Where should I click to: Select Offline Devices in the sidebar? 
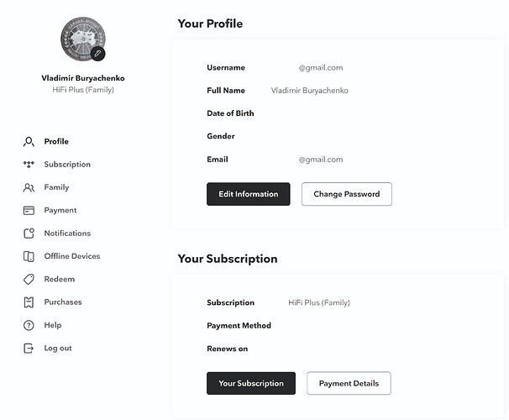pos(72,256)
